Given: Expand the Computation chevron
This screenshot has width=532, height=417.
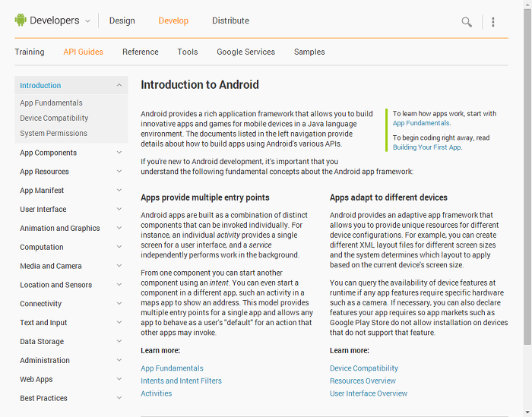Looking at the screenshot, I should 119,247.
